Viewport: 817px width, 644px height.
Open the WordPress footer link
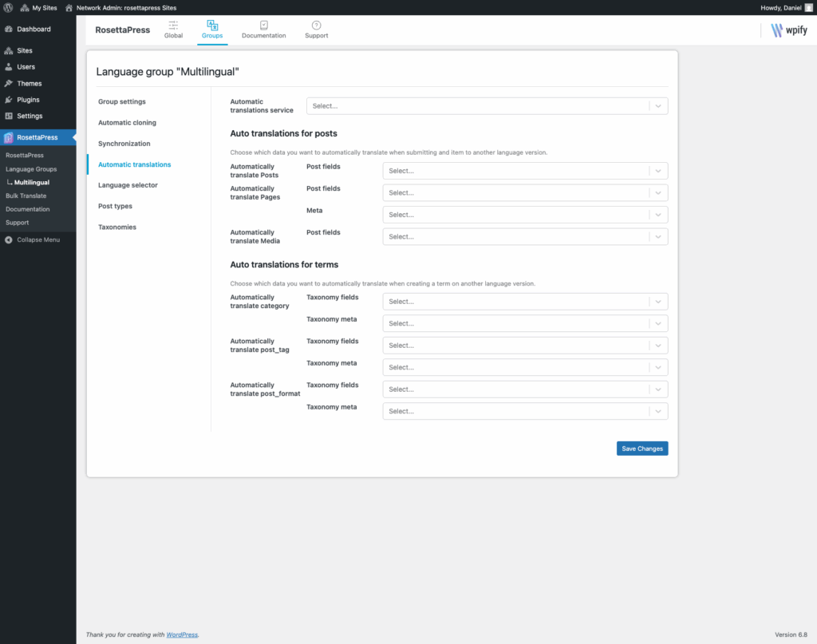tap(182, 634)
